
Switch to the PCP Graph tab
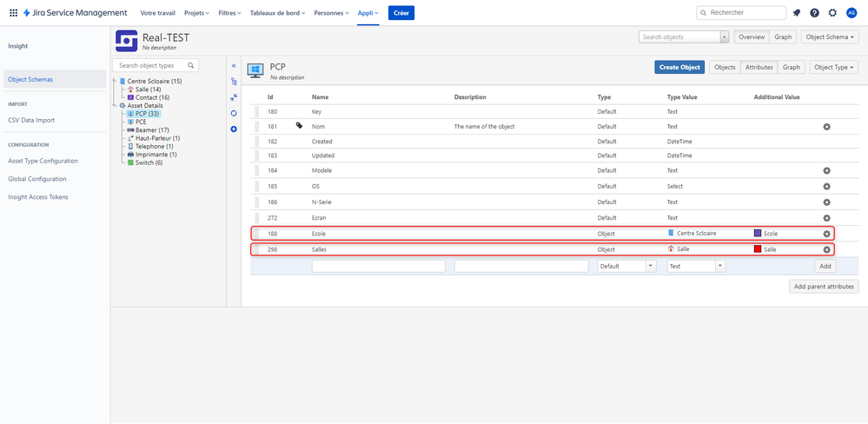click(x=792, y=67)
